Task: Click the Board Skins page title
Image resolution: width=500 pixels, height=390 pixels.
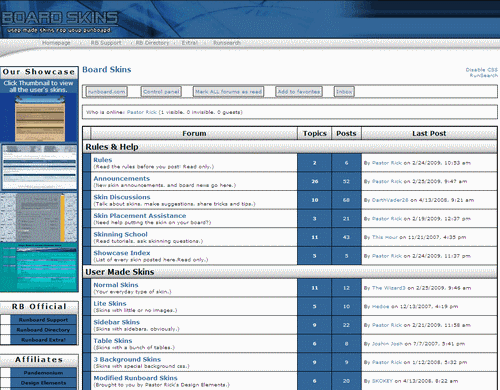Action: click(107, 69)
